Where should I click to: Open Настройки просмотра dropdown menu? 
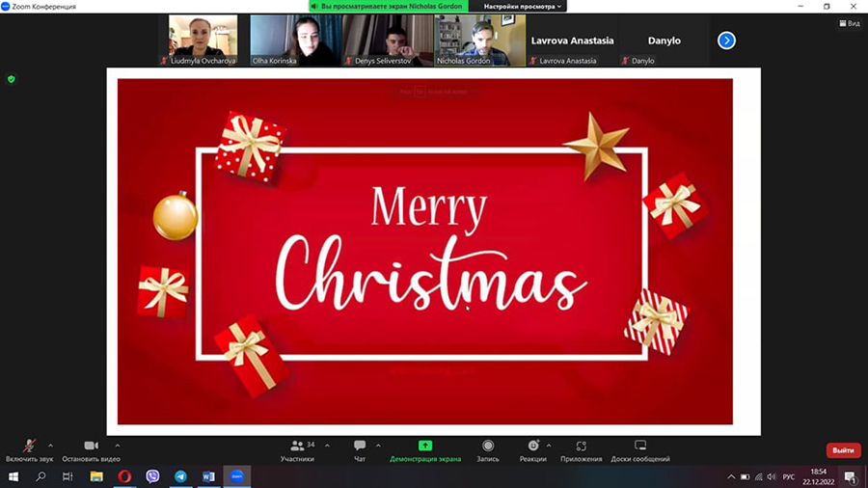523,6
